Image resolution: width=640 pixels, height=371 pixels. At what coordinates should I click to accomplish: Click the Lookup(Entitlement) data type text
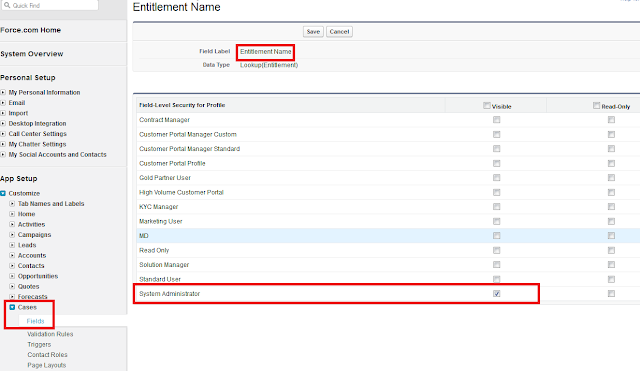[x=269, y=65]
